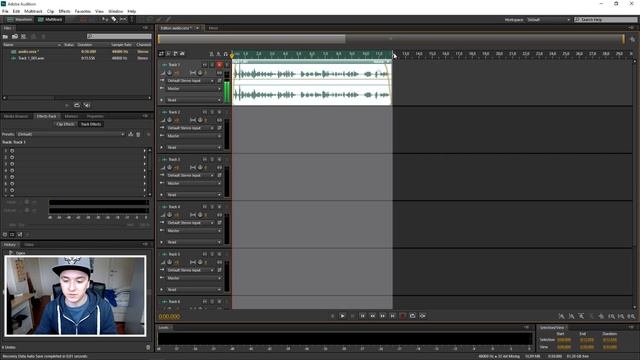640x360 pixels.
Task: Arm Track 2 for record
Action: tap(219, 112)
